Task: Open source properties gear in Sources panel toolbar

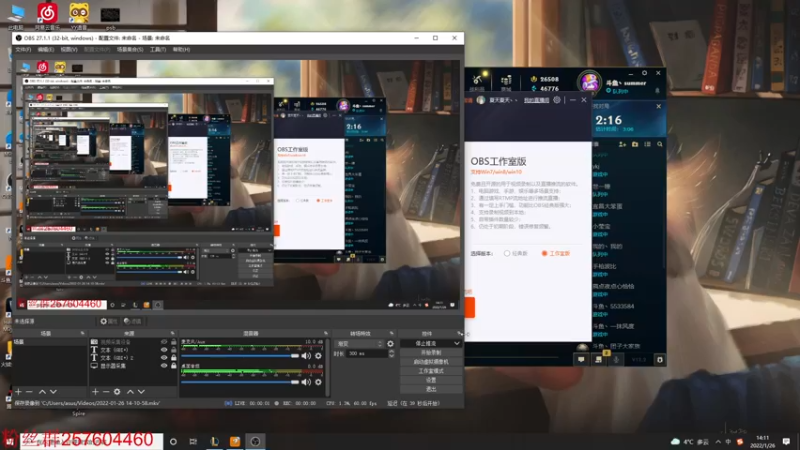Action: click(x=117, y=392)
